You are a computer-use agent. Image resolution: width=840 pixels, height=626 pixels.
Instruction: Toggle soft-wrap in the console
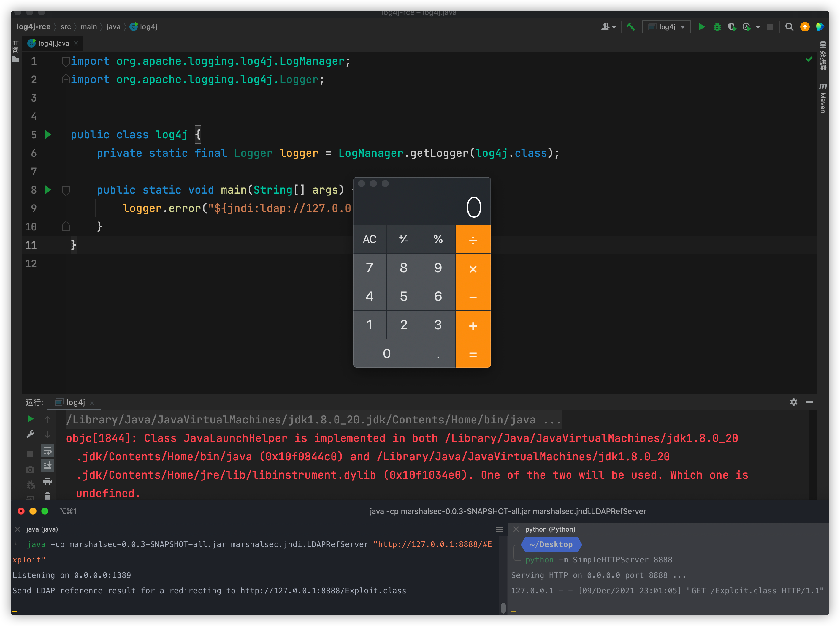pos(47,450)
